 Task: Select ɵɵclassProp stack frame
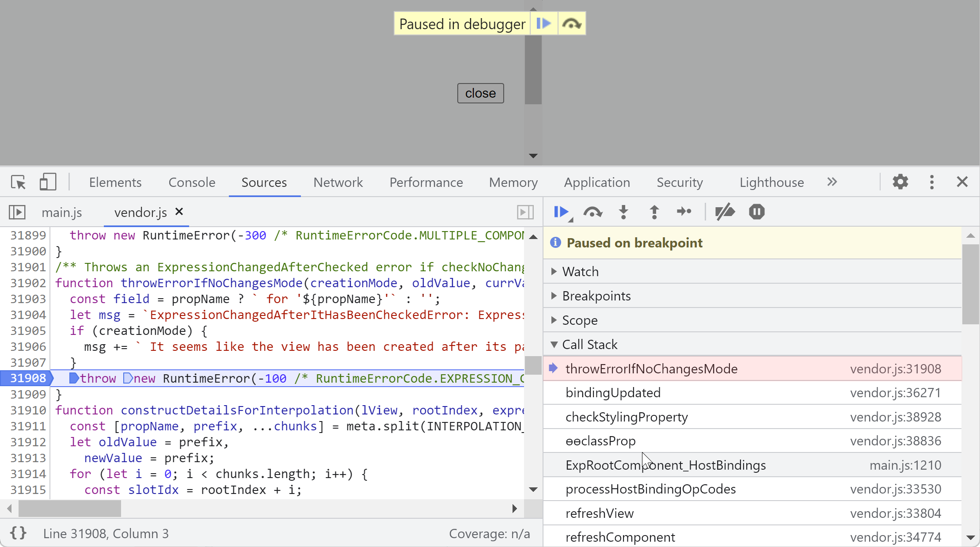pos(752,441)
